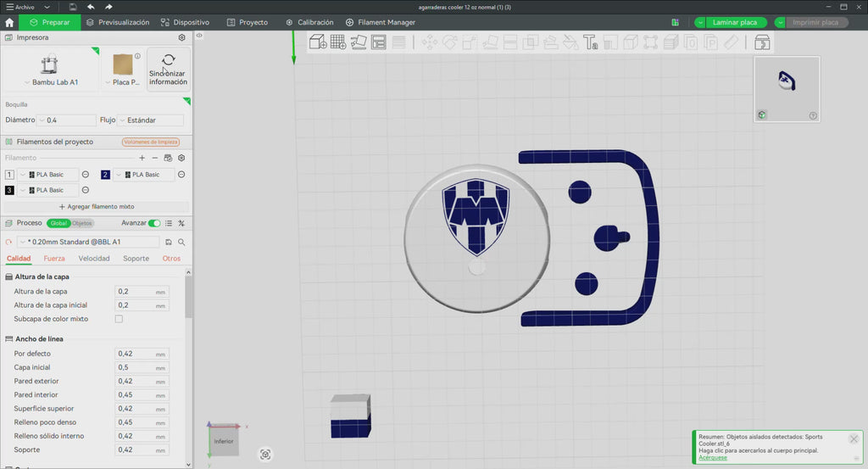Toggle the Avanzar advanced mode switch
Screen dimensions: 868x469
click(154, 223)
